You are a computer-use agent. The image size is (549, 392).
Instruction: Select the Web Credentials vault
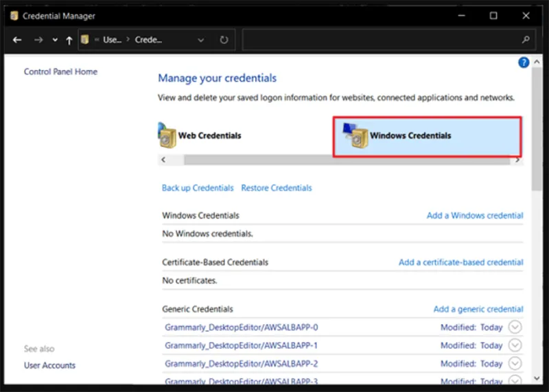(x=200, y=135)
